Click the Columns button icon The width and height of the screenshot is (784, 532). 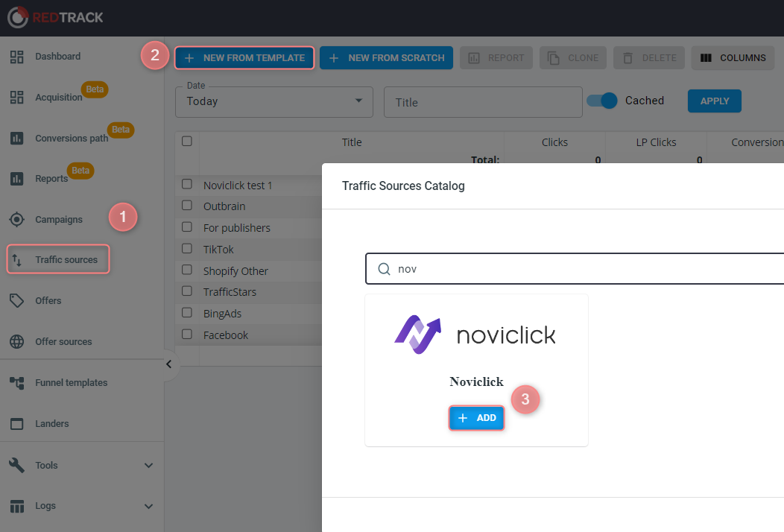point(706,58)
